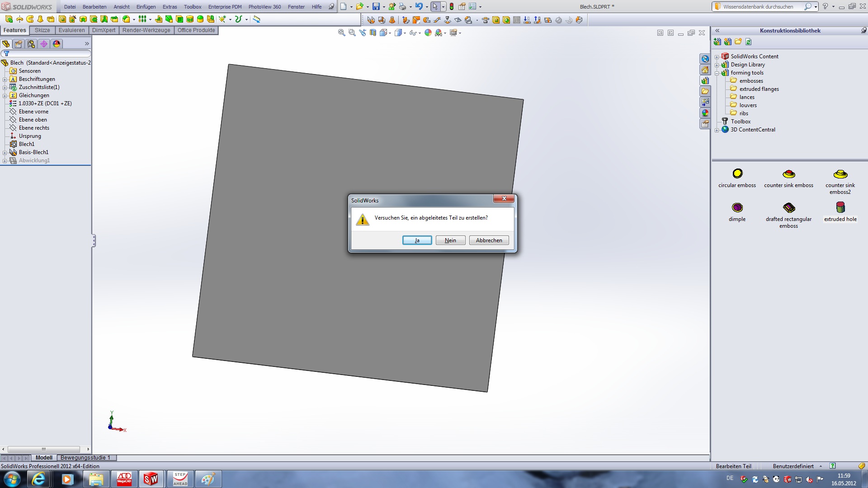The height and width of the screenshot is (488, 868).
Task: Open Paint from the taskbar
Action: click(208, 479)
